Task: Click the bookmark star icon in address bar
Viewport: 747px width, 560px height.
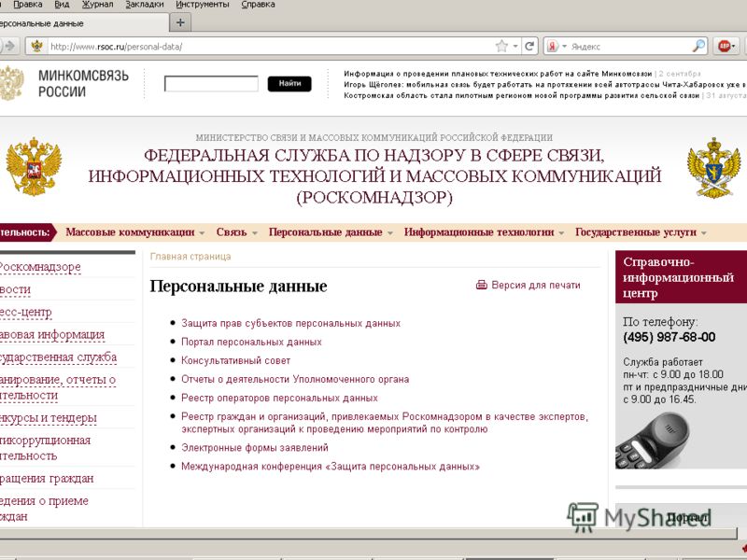Action: pyautogui.click(x=501, y=46)
